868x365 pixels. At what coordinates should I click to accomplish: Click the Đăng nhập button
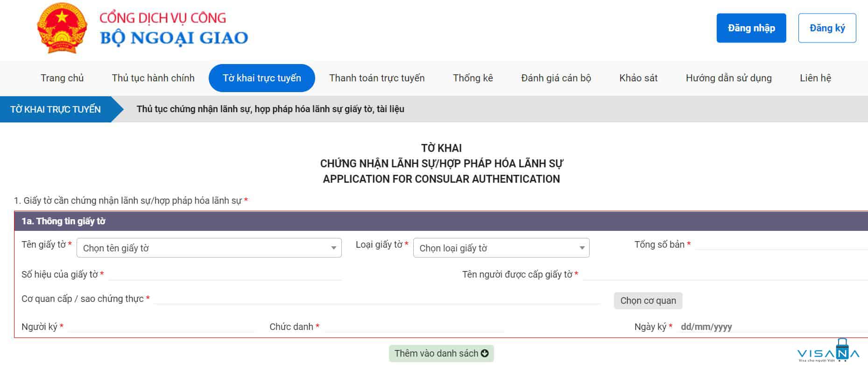(751, 28)
